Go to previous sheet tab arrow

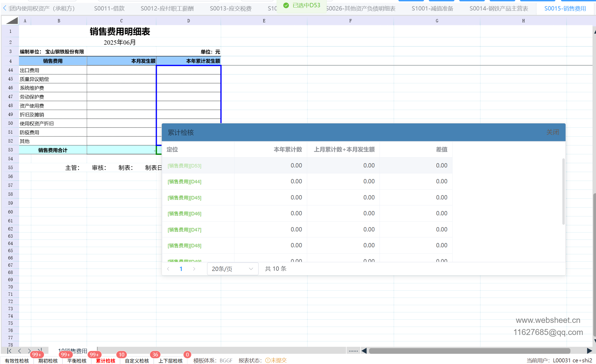click(x=20, y=351)
